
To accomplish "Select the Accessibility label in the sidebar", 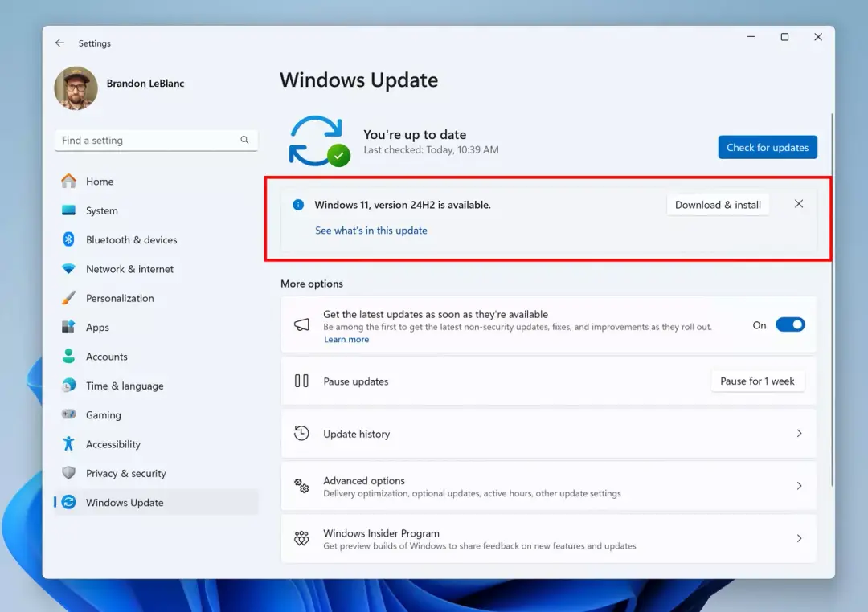I will pos(113,444).
